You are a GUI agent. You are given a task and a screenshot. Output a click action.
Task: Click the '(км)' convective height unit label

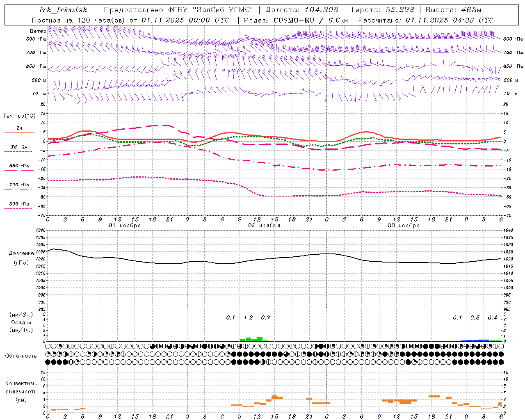[21, 399]
